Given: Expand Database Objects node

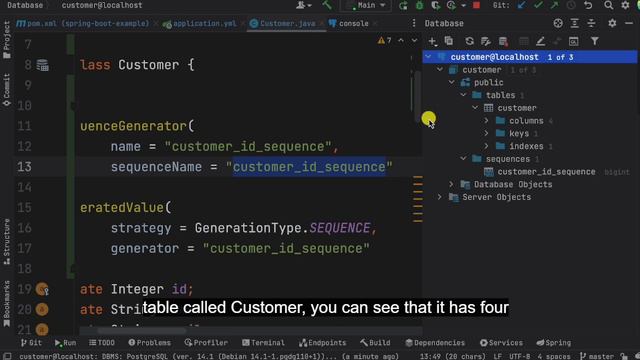Looking at the screenshot, I should 451,184.
